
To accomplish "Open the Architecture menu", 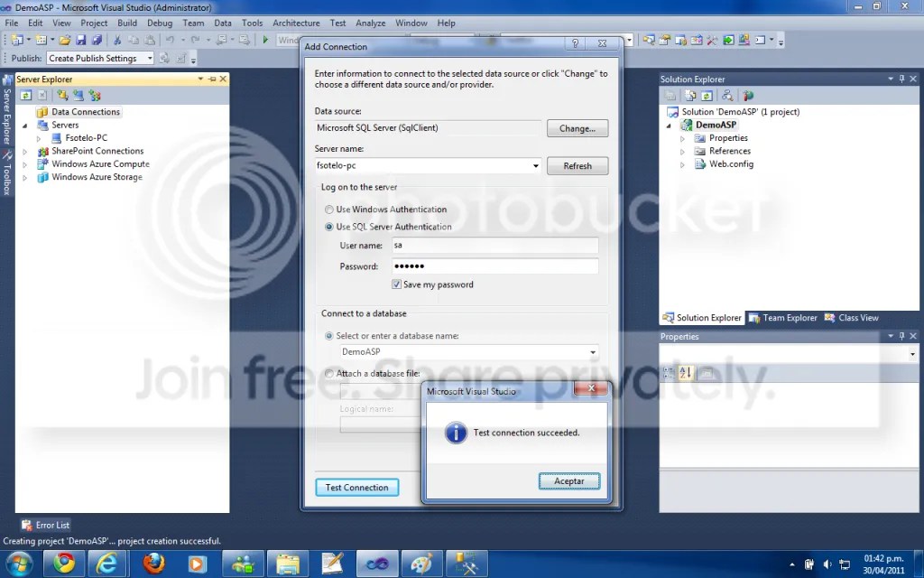I will click(296, 23).
